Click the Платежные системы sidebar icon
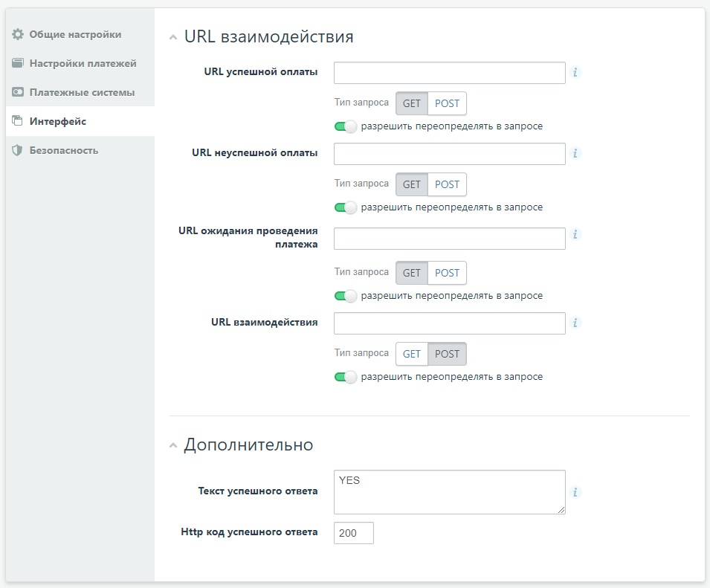 pyautogui.click(x=18, y=93)
